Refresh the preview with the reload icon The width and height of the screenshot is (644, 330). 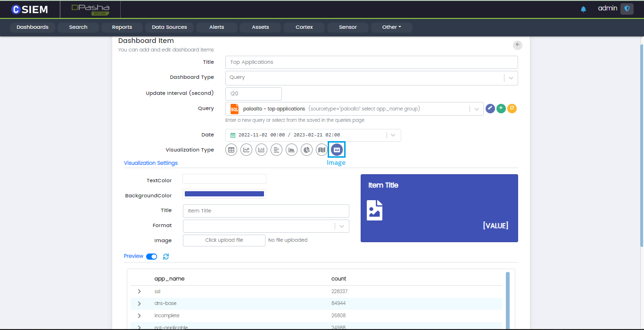coord(166,256)
